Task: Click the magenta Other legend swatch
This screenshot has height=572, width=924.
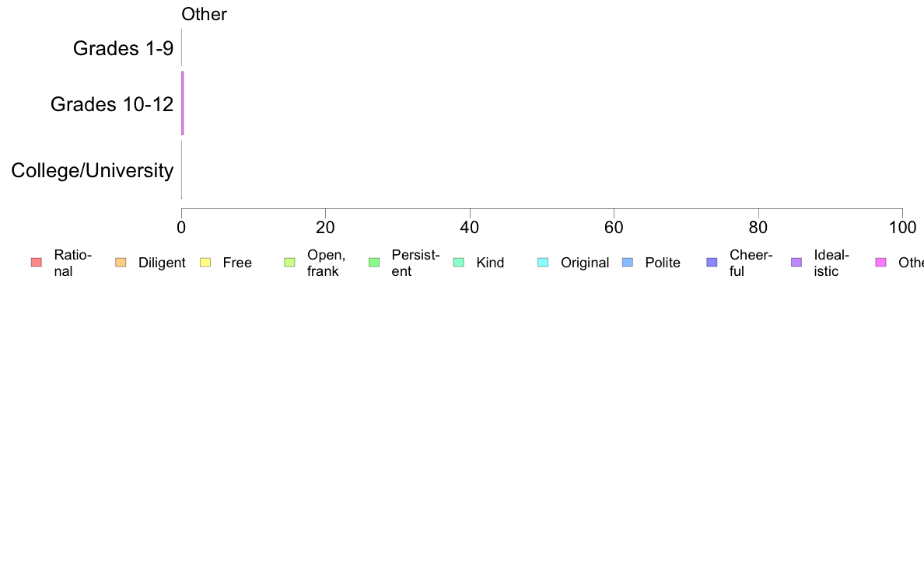Action: pyautogui.click(x=881, y=263)
